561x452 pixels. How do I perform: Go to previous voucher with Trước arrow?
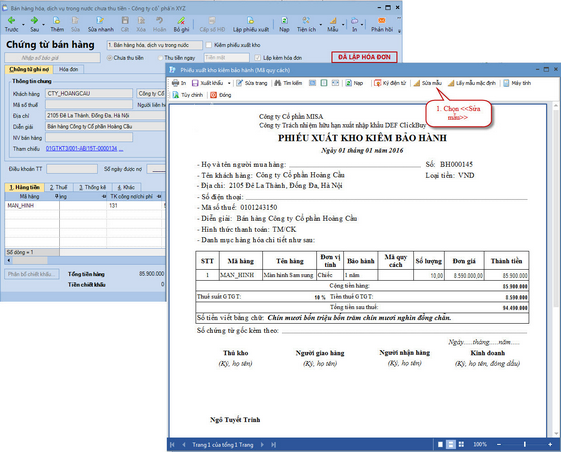(11, 21)
